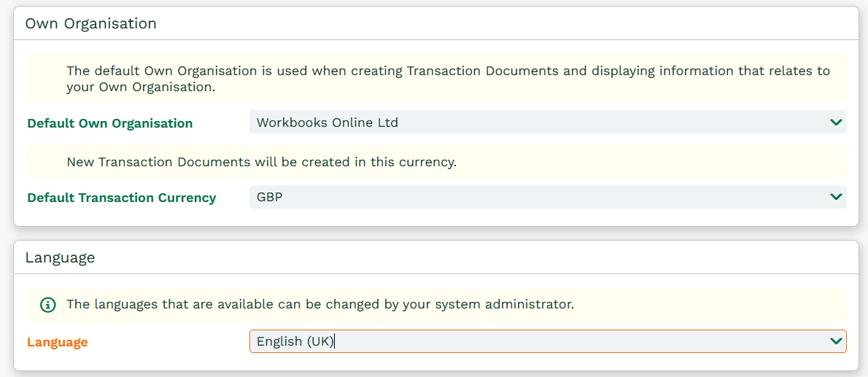Select the Own Organisation panel header
The image size is (868, 377).
click(90, 23)
